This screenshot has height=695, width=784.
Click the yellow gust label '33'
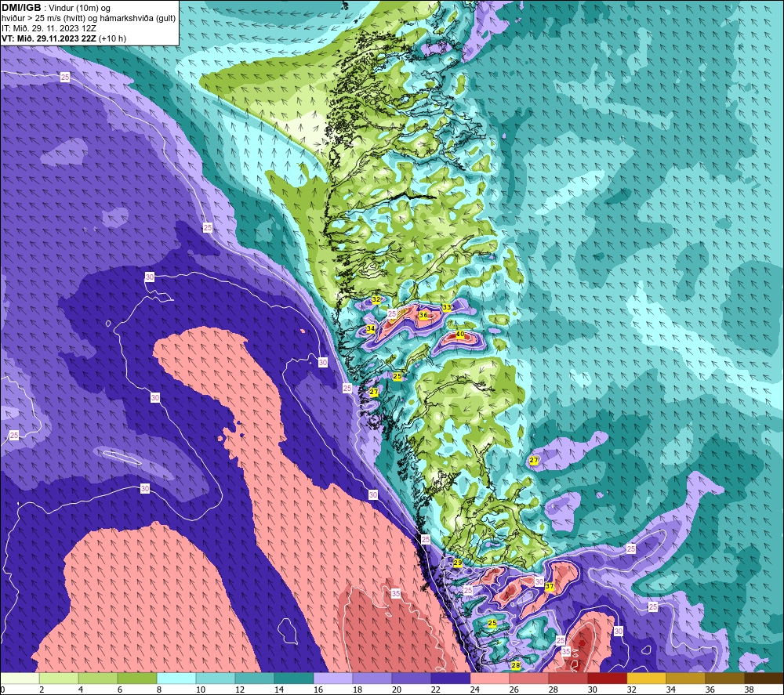click(x=447, y=307)
